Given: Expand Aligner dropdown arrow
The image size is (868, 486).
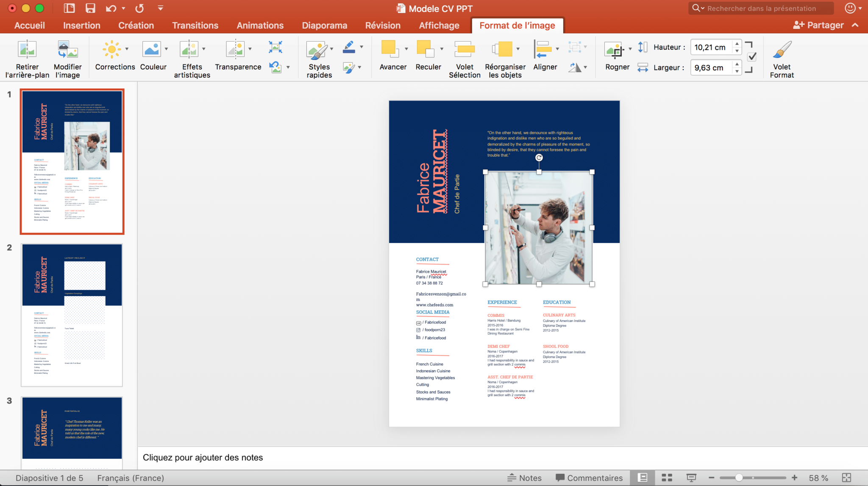Looking at the screenshot, I should 557,49.
